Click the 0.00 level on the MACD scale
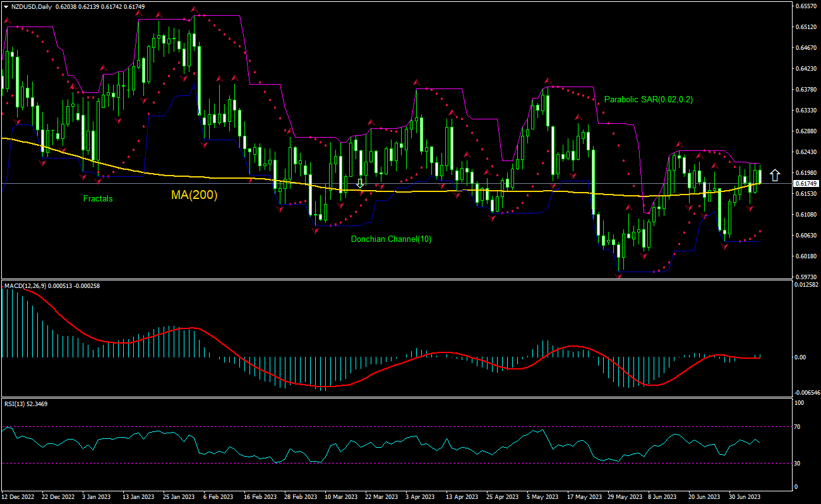The image size is (821, 504). (801, 357)
